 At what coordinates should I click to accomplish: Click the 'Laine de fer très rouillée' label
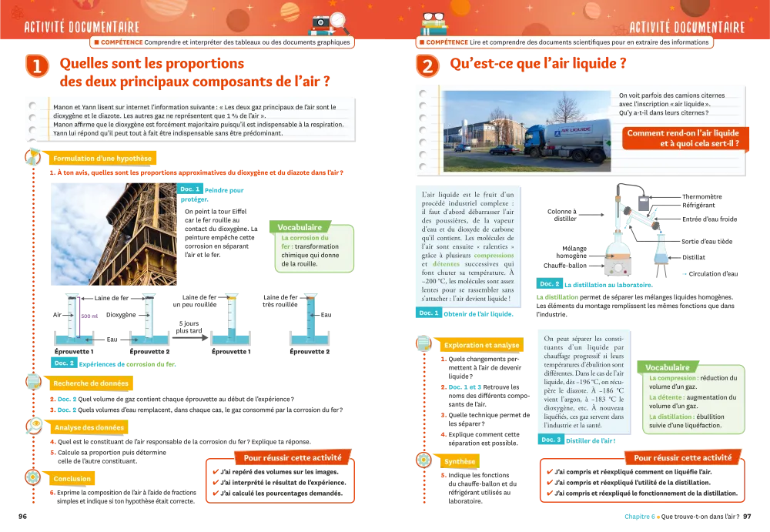[280, 300]
